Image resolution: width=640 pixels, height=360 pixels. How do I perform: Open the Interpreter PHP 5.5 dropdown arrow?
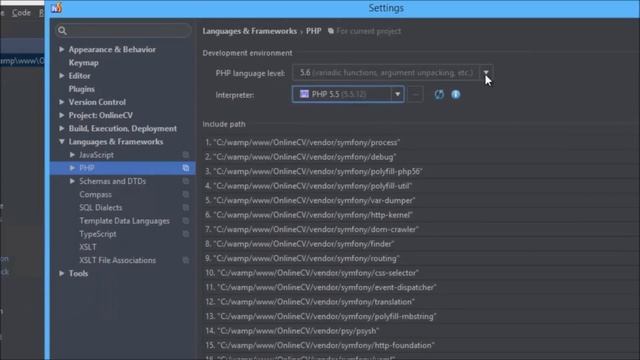tap(397, 94)
